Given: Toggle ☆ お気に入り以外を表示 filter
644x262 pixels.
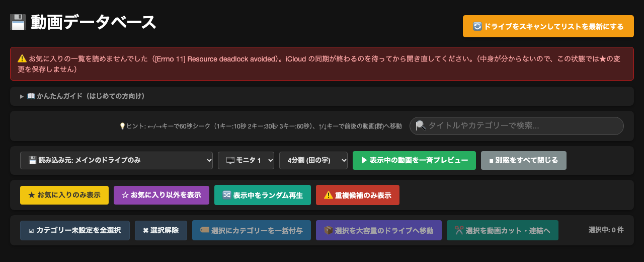Looking at the screenshot, I should 162,195.
